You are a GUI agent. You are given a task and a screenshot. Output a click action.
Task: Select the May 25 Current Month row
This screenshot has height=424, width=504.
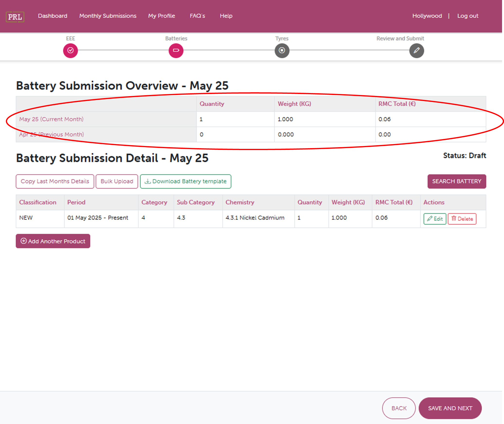[x=52, y=119]
